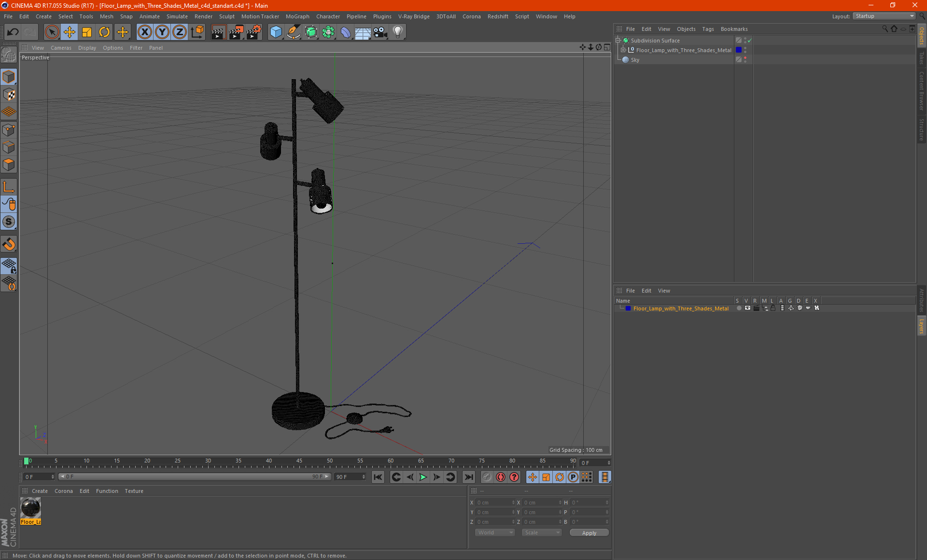This screenshot has height=560, width=927.
Task: Click the coordinate system icon
Action: click(197, 32)
